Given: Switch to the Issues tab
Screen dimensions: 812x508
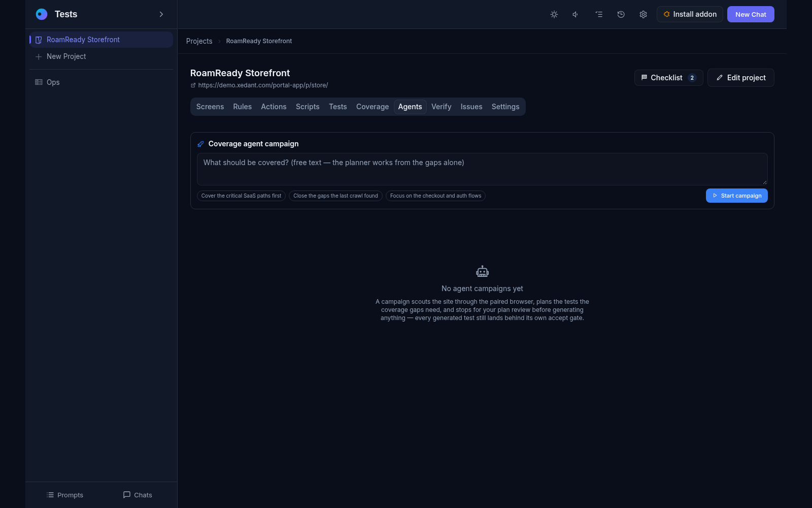Looking at the screenshot, I should click(x=471, y=107).
